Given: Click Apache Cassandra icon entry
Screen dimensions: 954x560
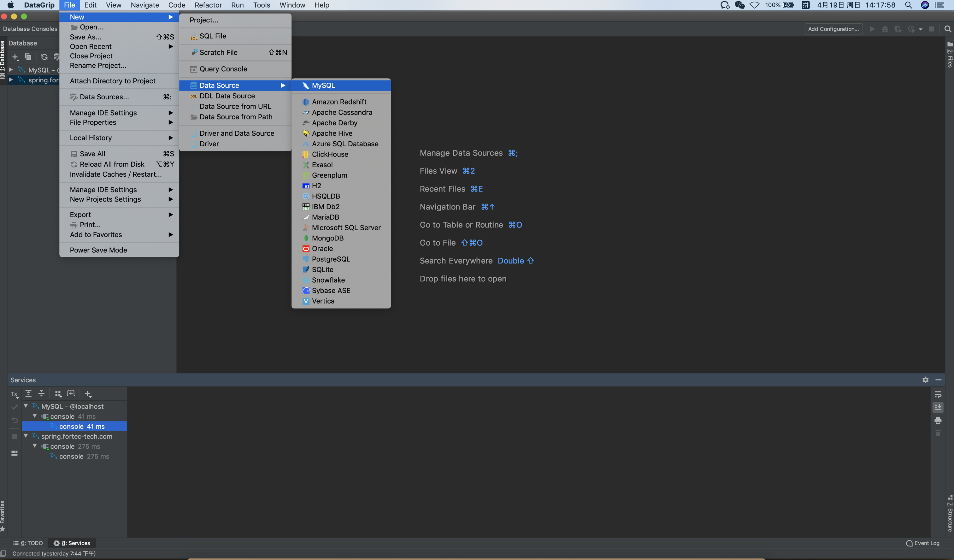Looking at the screenshot, I should click(306, 112).
